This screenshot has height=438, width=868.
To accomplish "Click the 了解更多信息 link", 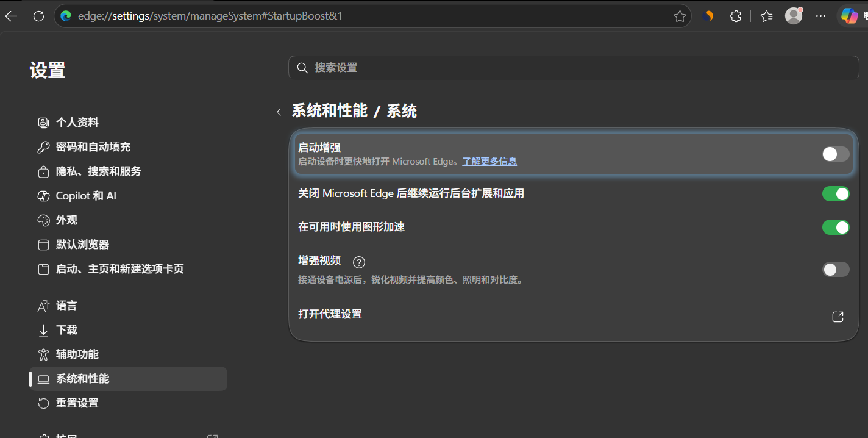I will (x=489, y=162).
